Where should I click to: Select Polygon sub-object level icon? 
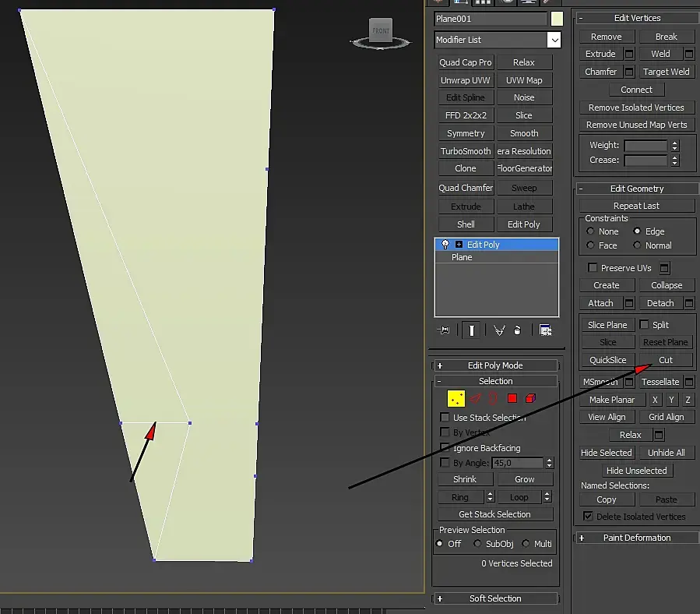pyautogui.click(x=512, y=399)
